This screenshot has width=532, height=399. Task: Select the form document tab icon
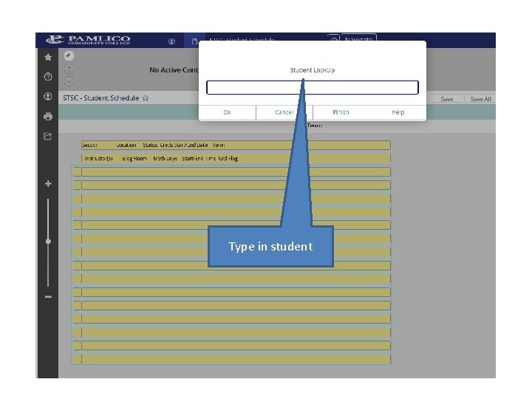coord(195,41)
